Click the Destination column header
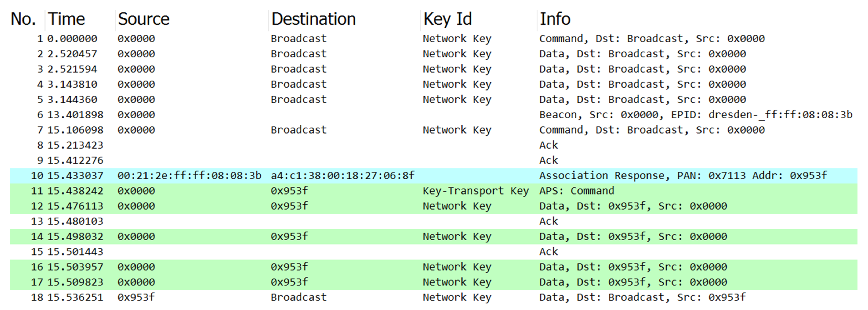This screenshot has width=868, height=310. coord(313,19)
